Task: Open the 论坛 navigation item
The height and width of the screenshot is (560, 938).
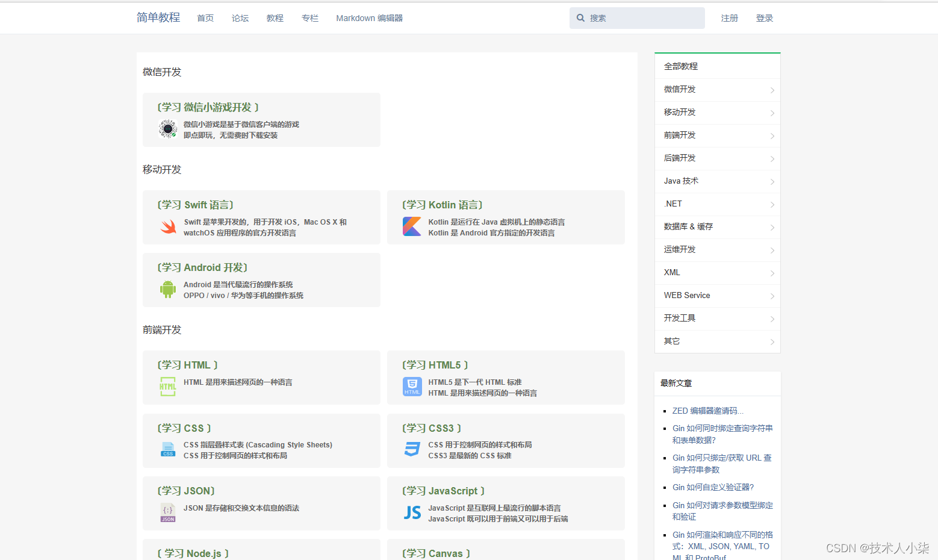Action: pos(240,18)
